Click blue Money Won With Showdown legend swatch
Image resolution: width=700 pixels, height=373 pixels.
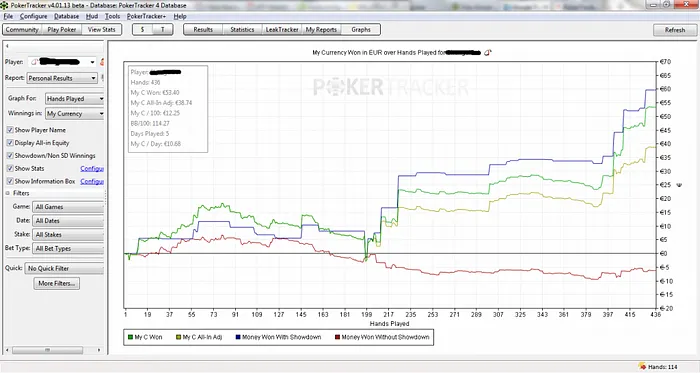click(238, 337)
